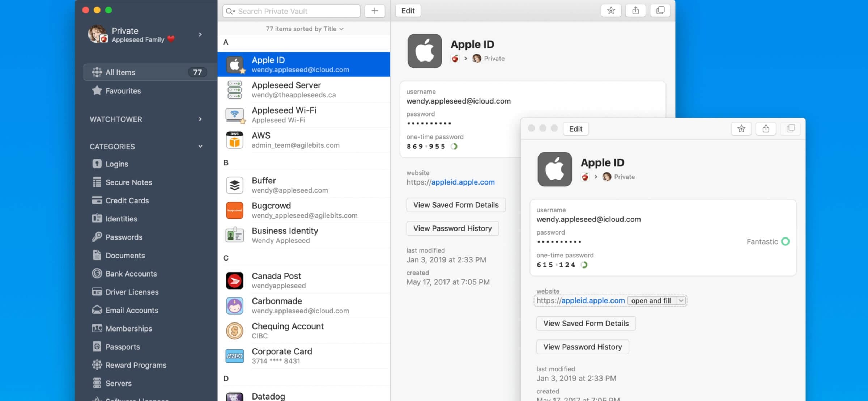Click View Saved Form Details in main window
Image resolution: width=868 pixels, height=401 pixels.
[456, 205]
